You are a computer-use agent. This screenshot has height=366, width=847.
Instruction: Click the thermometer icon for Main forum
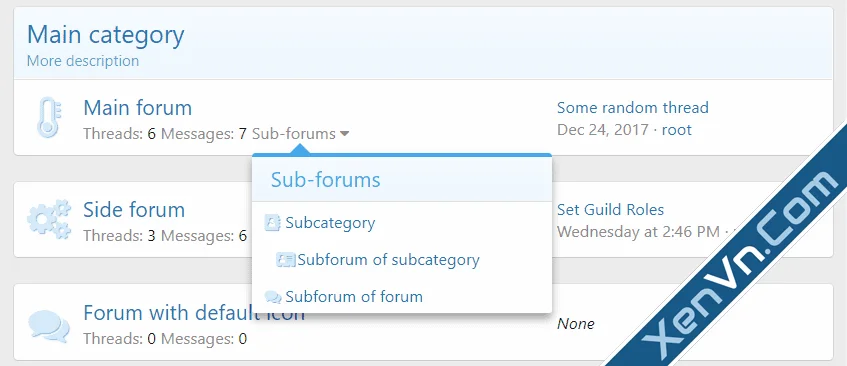click(49, 117)
